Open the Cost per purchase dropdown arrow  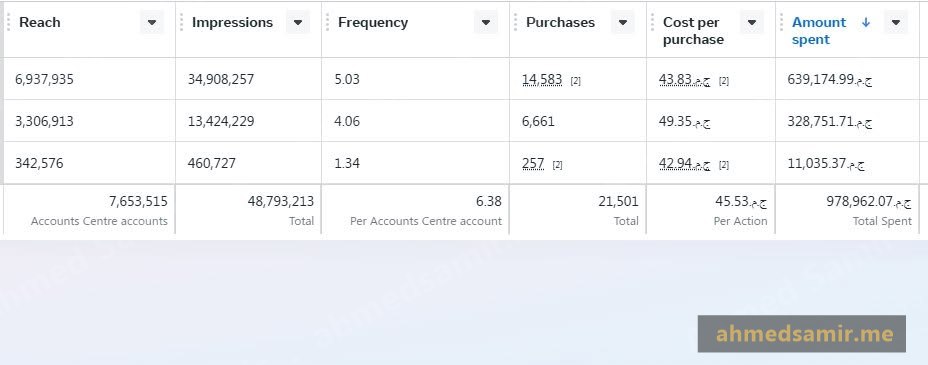(752, 22)
